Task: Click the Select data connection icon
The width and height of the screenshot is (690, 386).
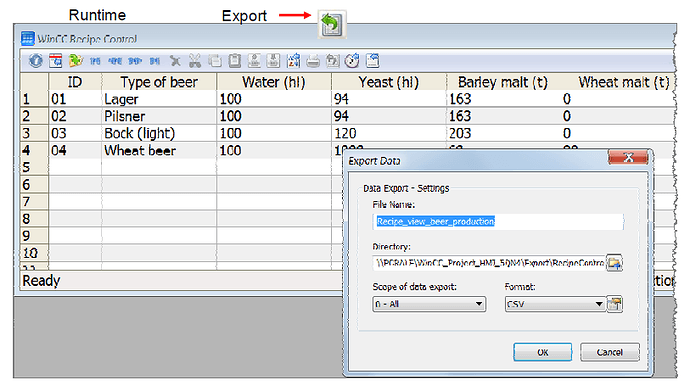Action: coord(76,60)
